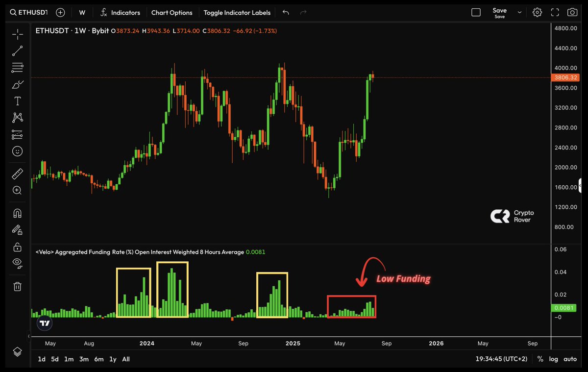This screenshot has height=372, width=588.
Task: Open chart settings gear
Action: 538,13
